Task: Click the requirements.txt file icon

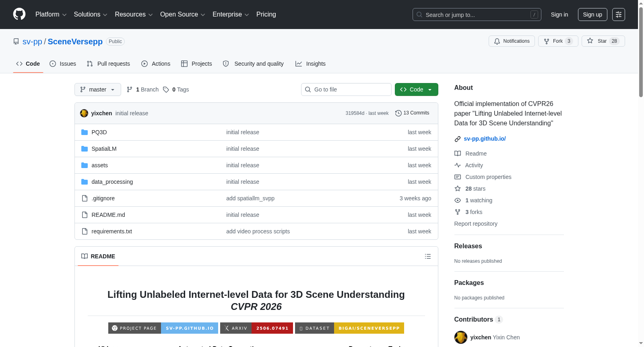Action: 85,231
